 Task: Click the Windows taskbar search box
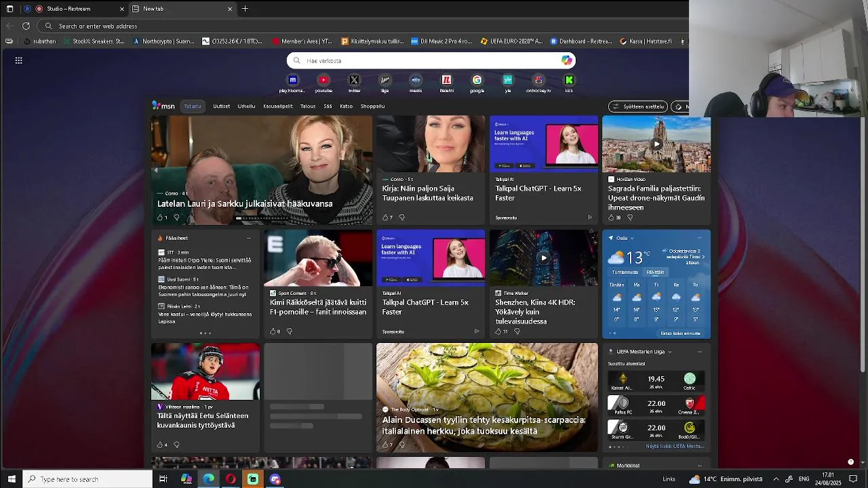(x=87, y=479)
